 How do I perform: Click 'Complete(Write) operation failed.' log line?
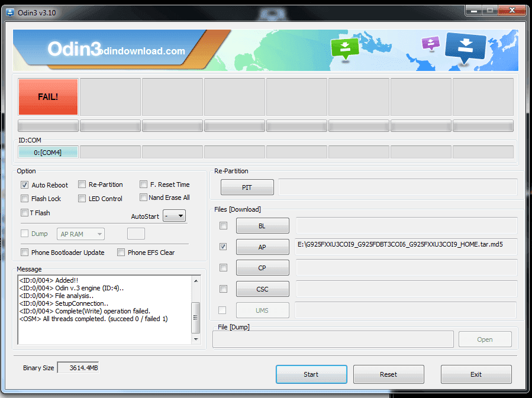pyautogui.click(x=85, y=311)
